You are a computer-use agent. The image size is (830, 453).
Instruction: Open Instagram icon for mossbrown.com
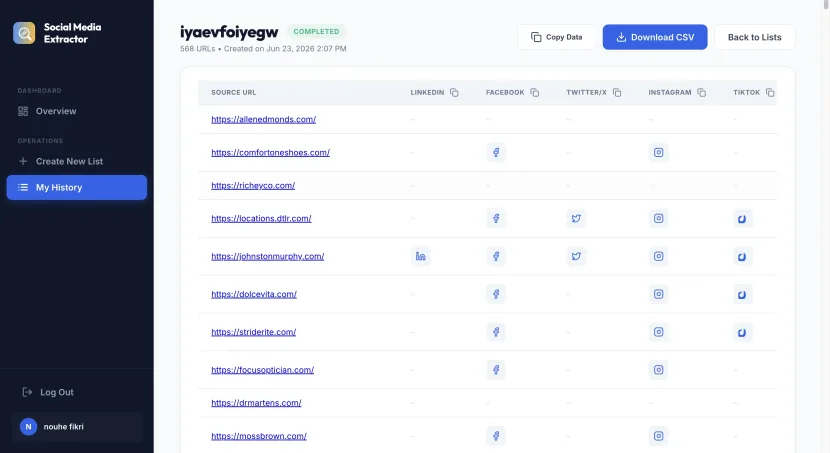658,436
